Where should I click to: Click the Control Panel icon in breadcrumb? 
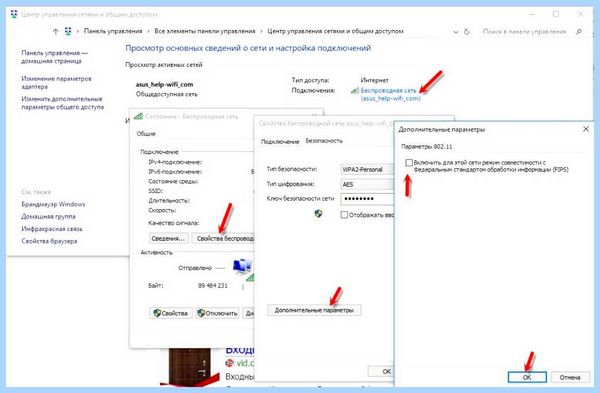[68, 31]
